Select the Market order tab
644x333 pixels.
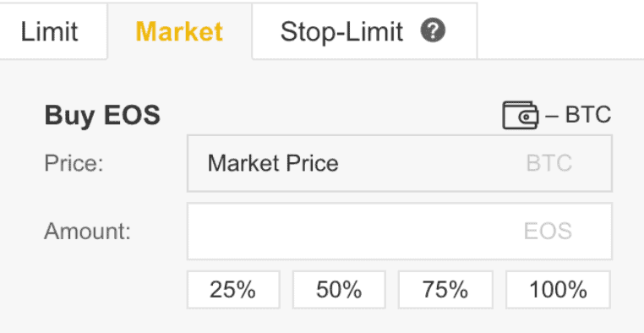179,31
